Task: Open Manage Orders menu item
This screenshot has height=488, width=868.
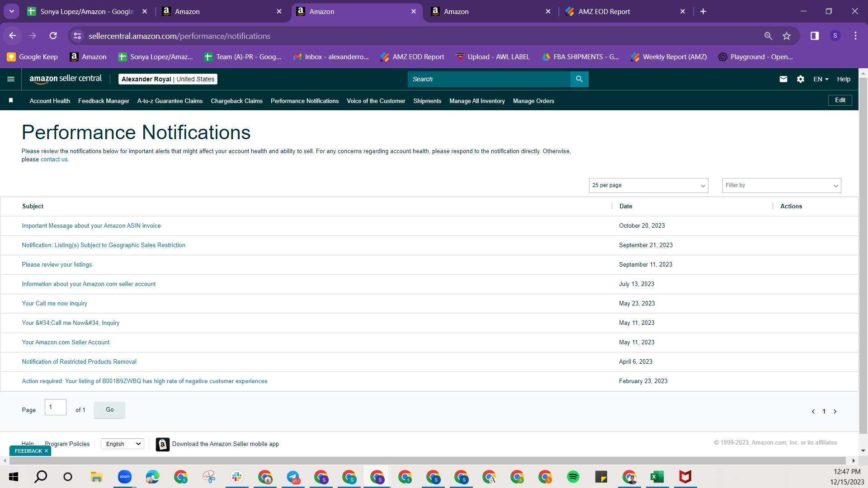Action: click(x=533, y=101)
